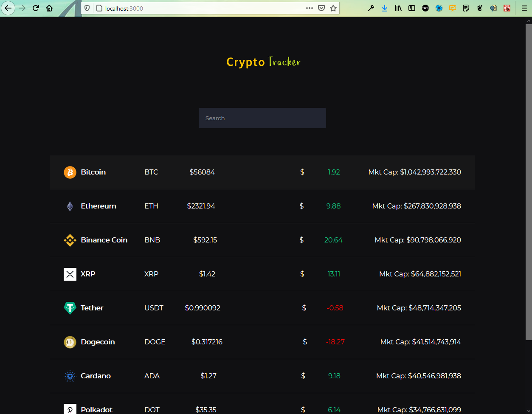Go to the browser home page

coord(50,8)
